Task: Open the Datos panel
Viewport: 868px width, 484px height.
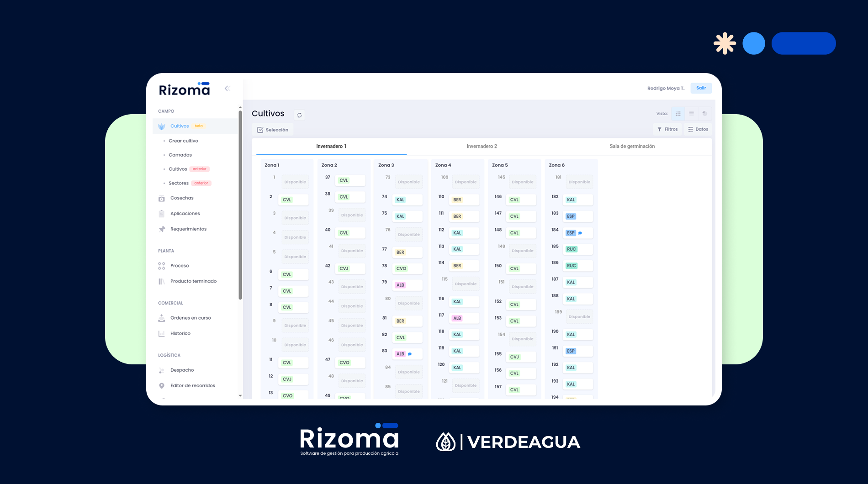Action: [698, 130]
